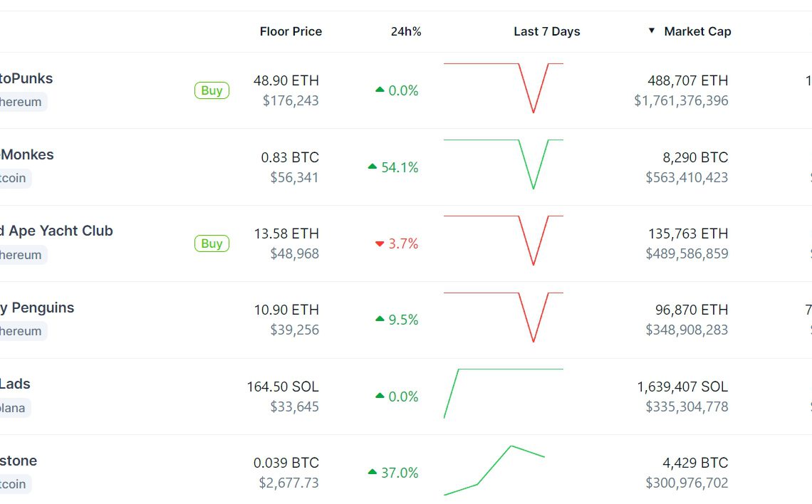Image resolution: width=812 pixels, height=504 pixels.
Task: Sort by the Floor Price column
Action: 291,31
